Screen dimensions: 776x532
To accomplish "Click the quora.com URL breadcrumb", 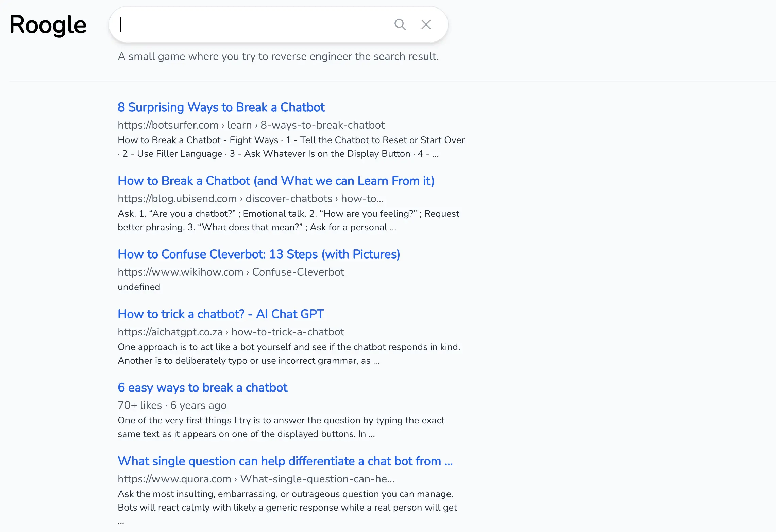I will (256, 479).
